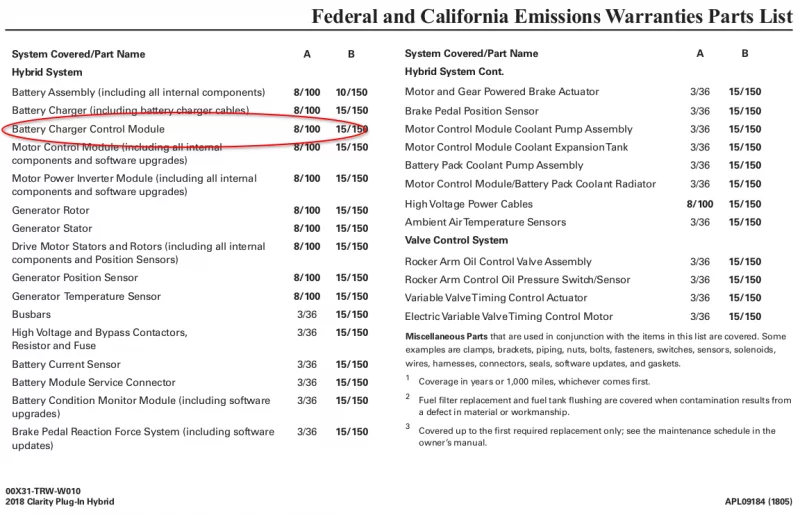Click the High Voltage Power Cables entry
This screenshot has width=800, height=515.
pos(471,204)
